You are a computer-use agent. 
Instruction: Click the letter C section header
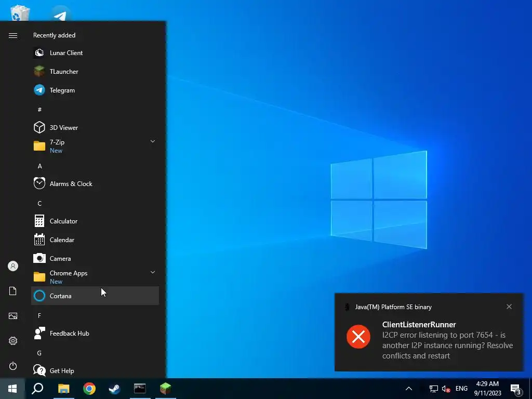click(39, 203)
